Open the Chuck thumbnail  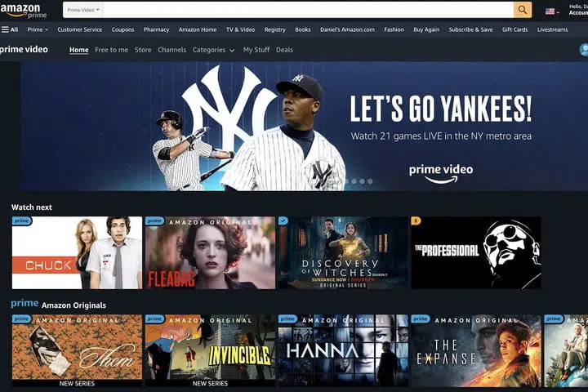tap(77, 253)
